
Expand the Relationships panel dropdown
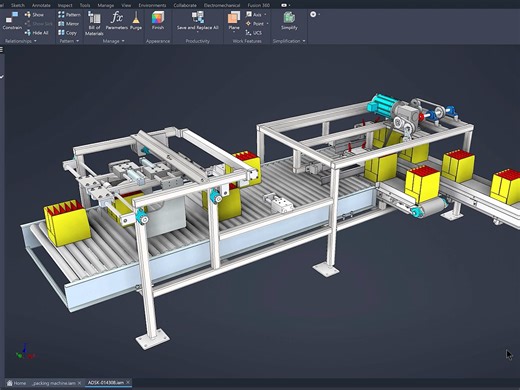pos(35,41)
